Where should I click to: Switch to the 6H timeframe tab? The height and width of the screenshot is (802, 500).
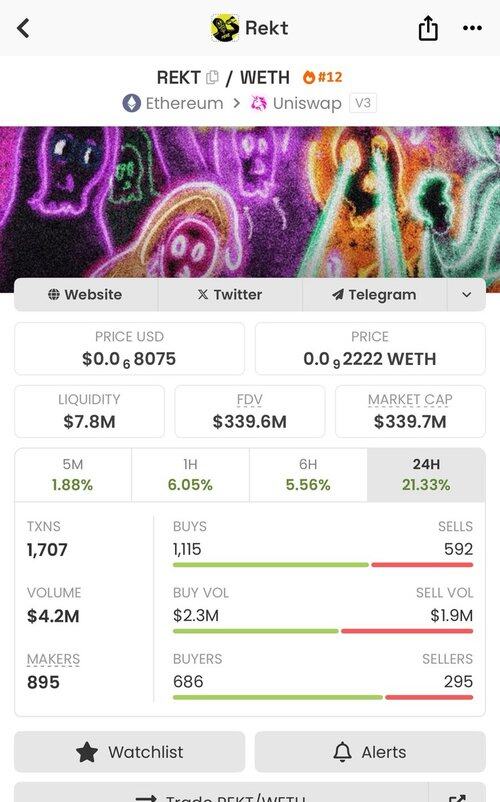click(x=308, y=475)
